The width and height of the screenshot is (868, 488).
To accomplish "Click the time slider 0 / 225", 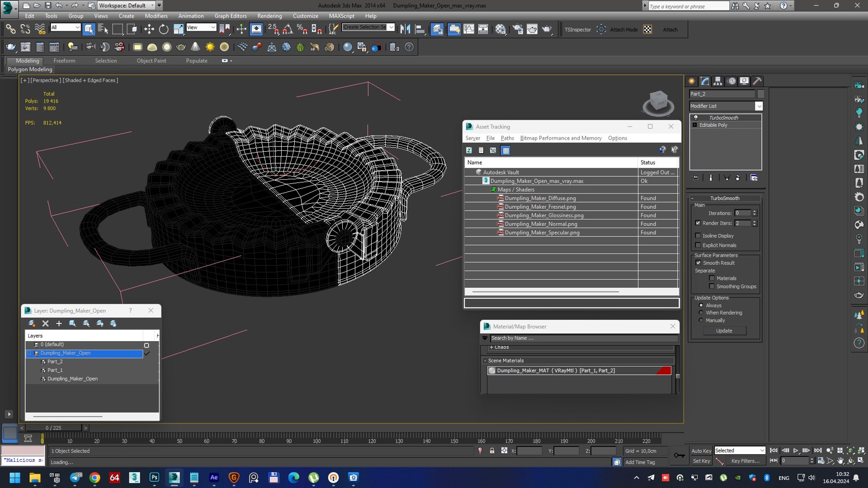I will [x=53, y=428].
